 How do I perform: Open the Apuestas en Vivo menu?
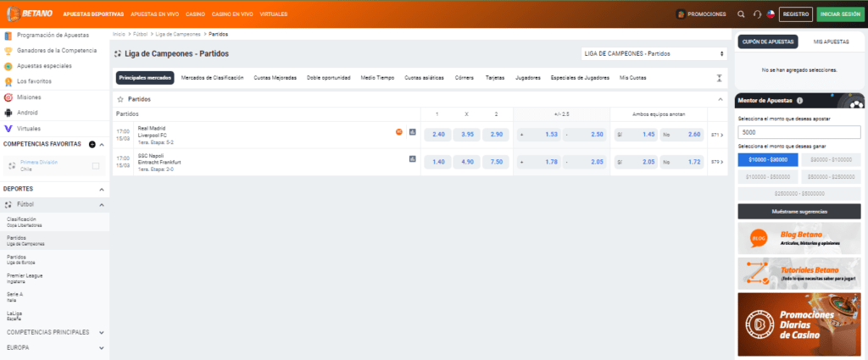154,14
